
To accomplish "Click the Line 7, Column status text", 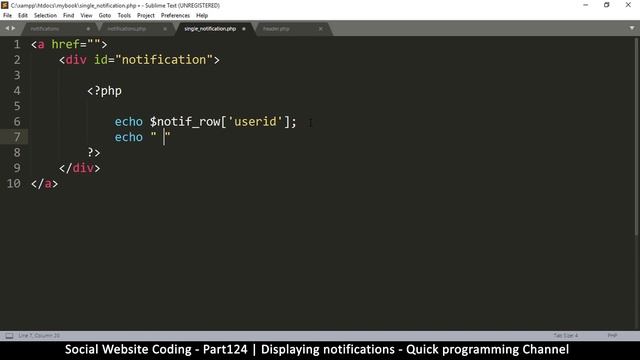I will coord(39,336).
